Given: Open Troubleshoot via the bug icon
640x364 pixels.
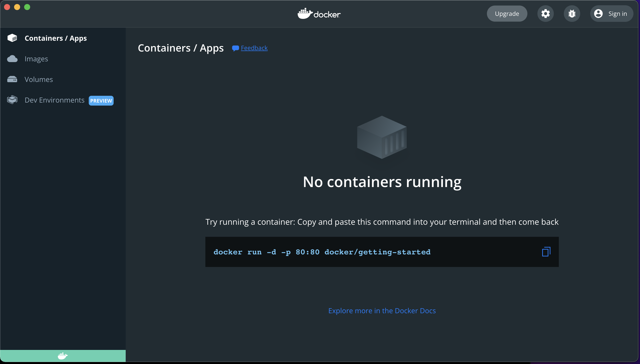Looking at the screenshot, I should [x=572, y=14].
